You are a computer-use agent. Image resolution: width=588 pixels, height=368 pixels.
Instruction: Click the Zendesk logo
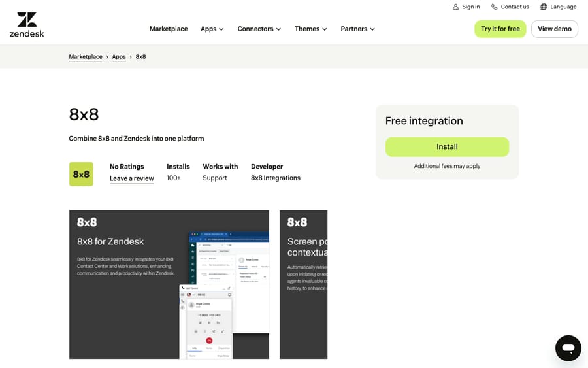tap(27, 25)
